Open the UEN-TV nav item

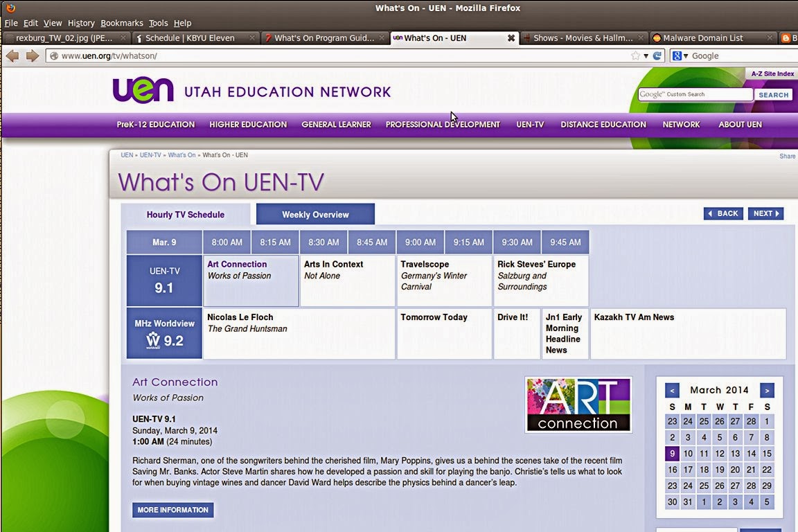pyautogui.click(x=531, y=125)
